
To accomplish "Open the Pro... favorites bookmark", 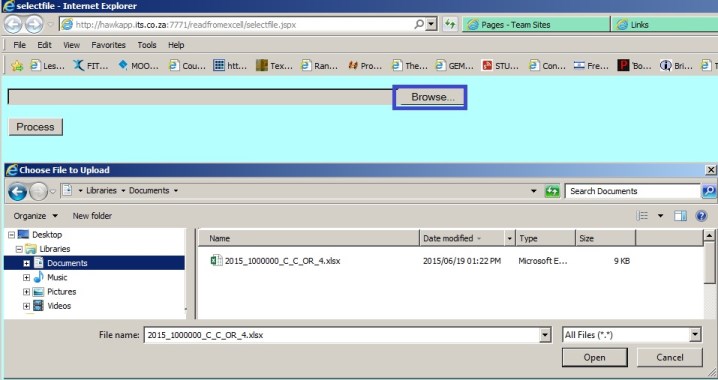I will click(365, 66).
